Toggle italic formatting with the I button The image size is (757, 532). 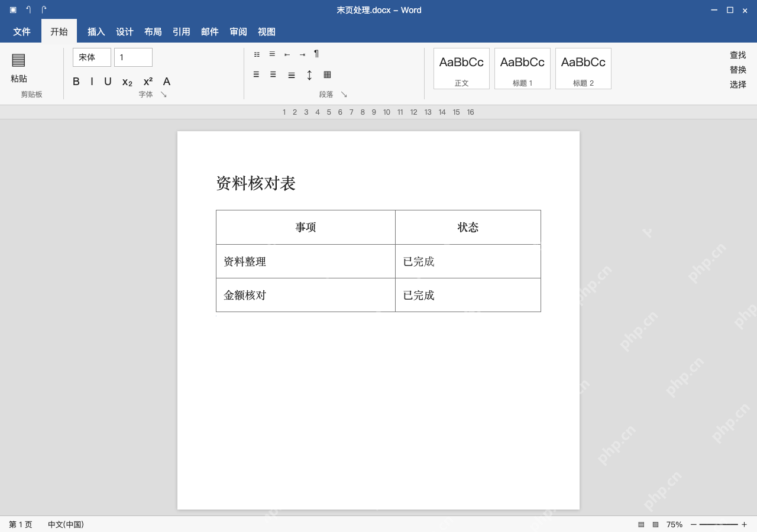click(92, 82)
